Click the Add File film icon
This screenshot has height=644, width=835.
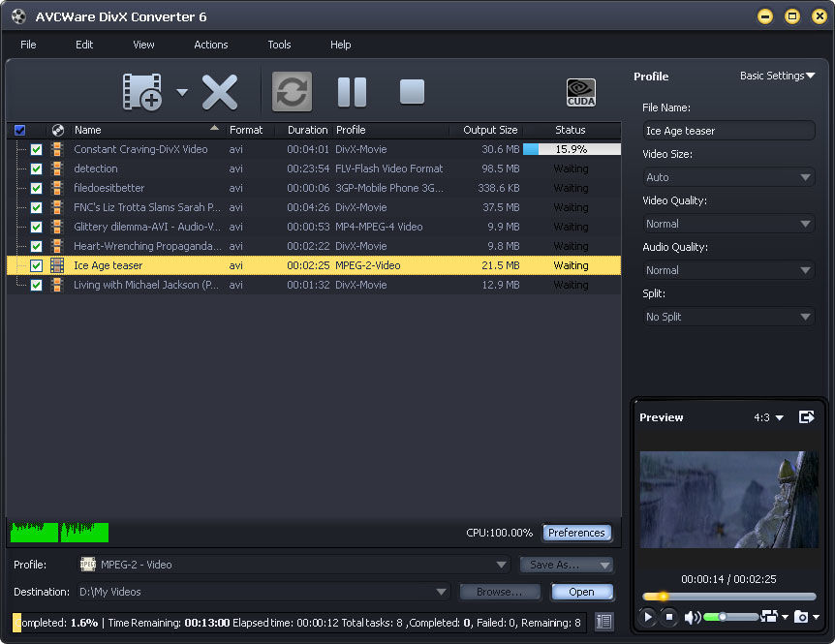[142, 92]
